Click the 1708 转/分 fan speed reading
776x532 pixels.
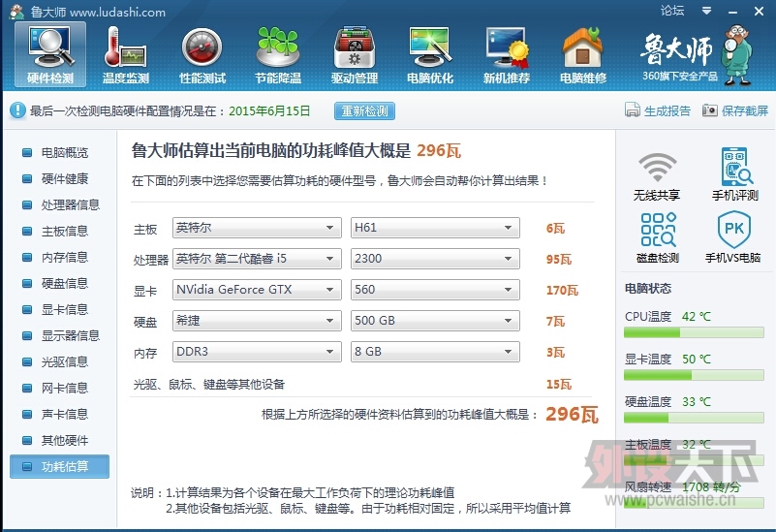[x=711, y=487]
